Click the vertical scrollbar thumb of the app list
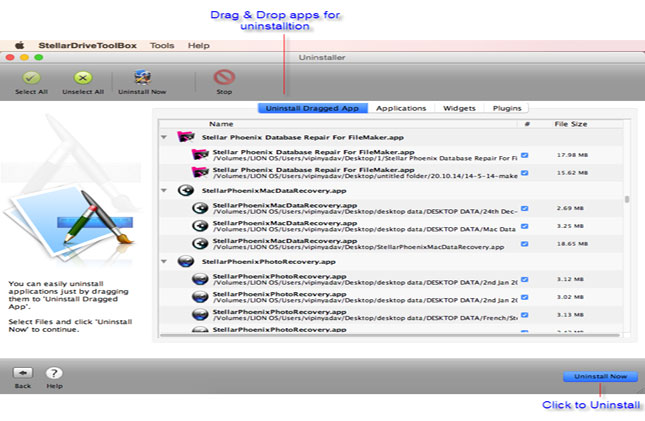 [627, 199]
